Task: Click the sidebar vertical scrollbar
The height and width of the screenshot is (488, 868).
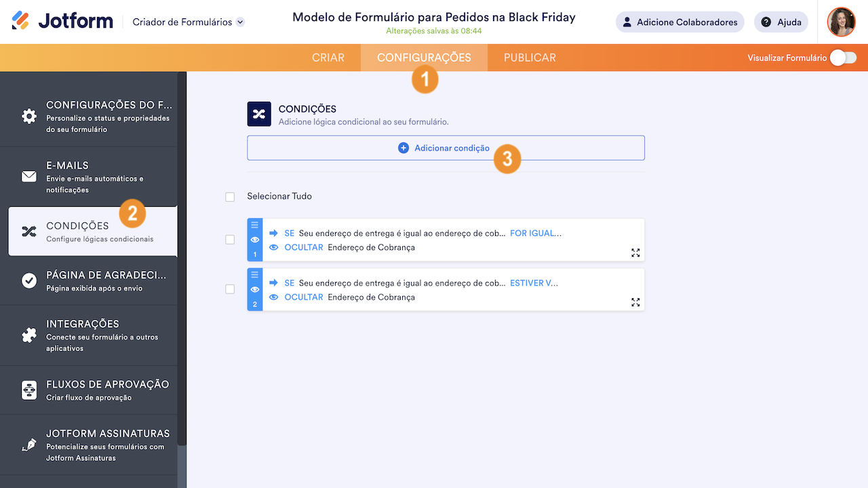Action: click(x=181, y=258)
